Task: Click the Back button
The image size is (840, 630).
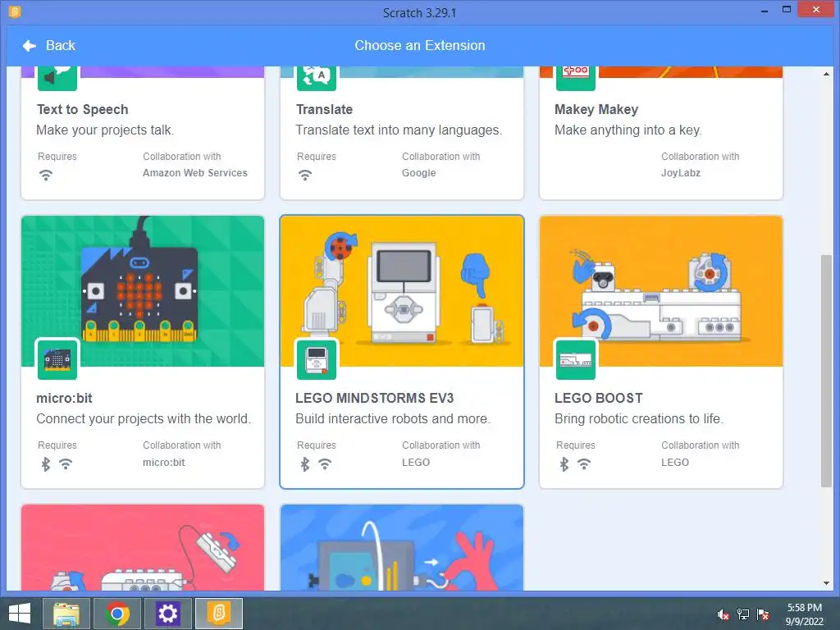Action: point(48,46)
